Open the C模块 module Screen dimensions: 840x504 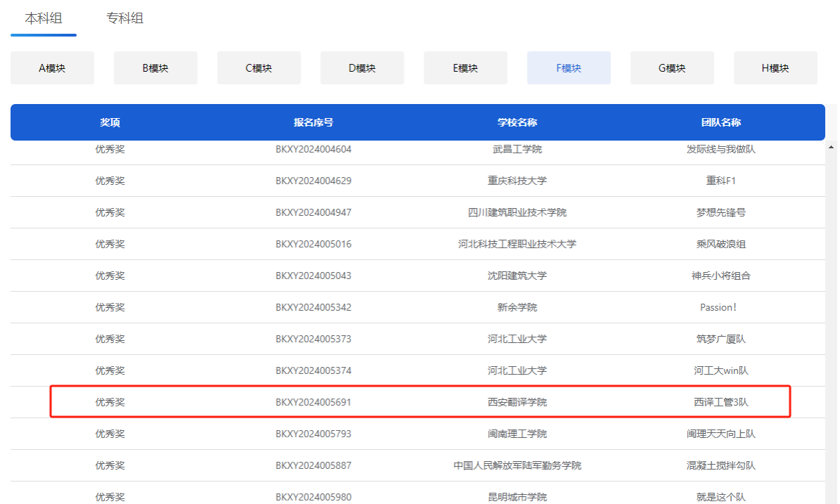pyautogui.click(x=259, y=68)
